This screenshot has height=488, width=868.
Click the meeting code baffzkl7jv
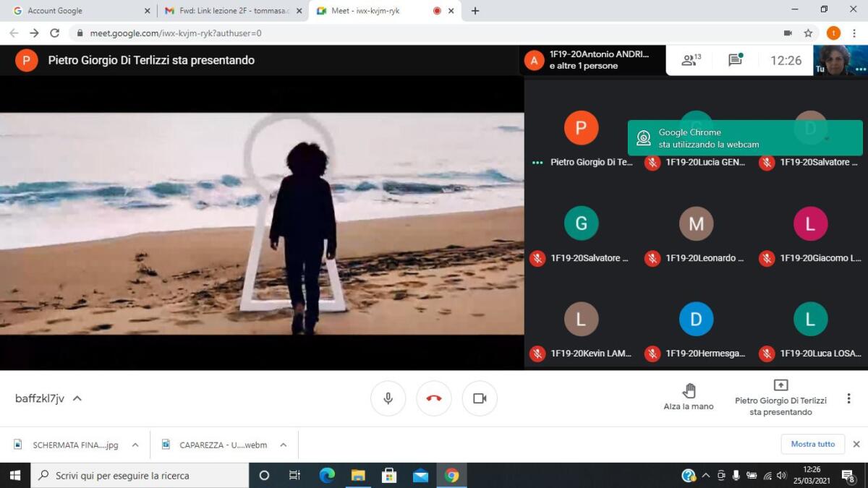(x=40, y=398)
